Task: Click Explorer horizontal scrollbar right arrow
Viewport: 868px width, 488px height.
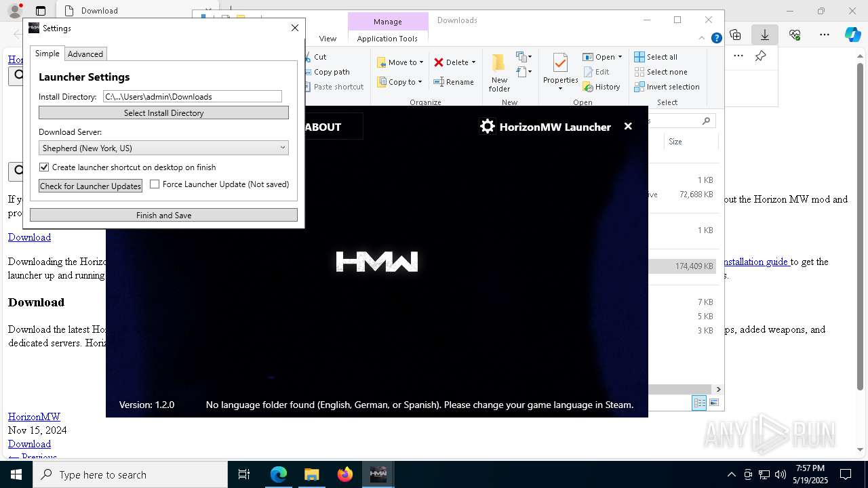Action: tap(718, 389)
